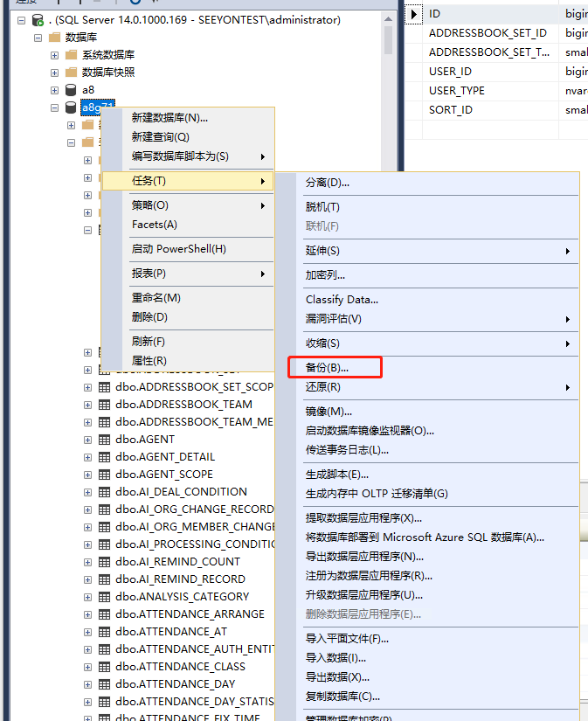Open 收缩(S) submenu
Image resolution: width=588 pixels, height=721 pixels.
(x=427, y=343)
